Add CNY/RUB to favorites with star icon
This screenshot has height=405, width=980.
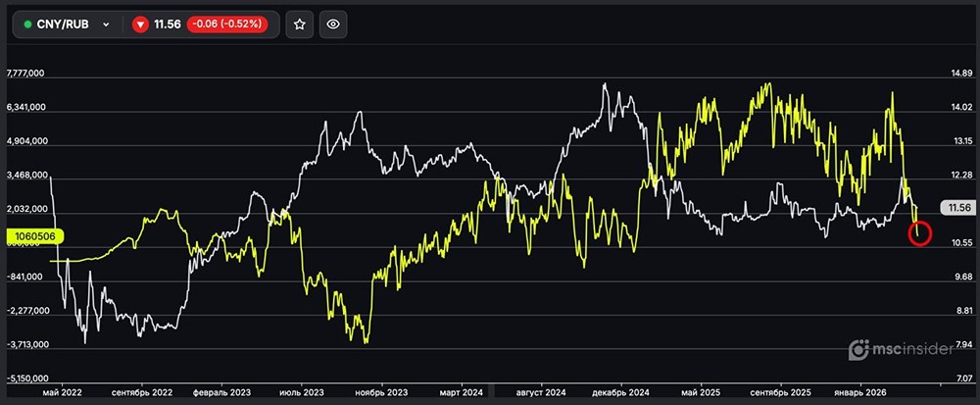[299, 25]
